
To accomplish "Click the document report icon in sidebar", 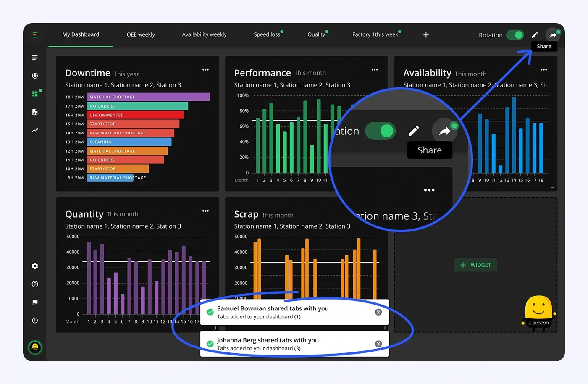I will coord(35,112).
